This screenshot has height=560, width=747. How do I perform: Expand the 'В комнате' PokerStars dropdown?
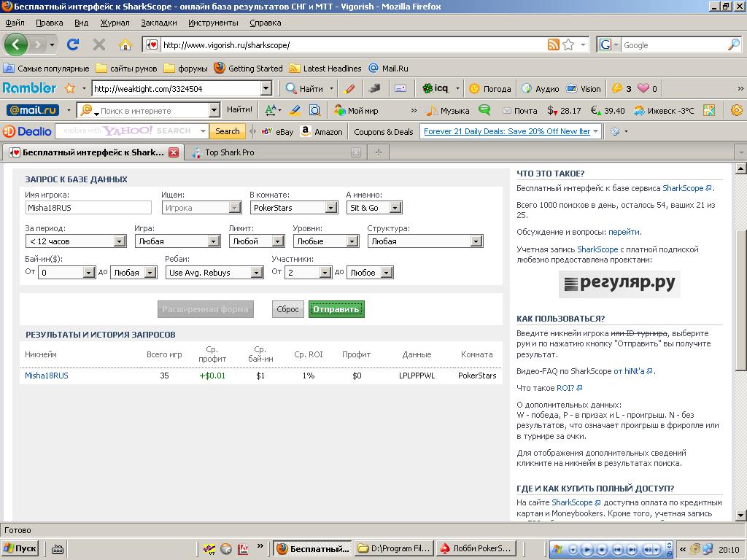[x=330, y=208]
